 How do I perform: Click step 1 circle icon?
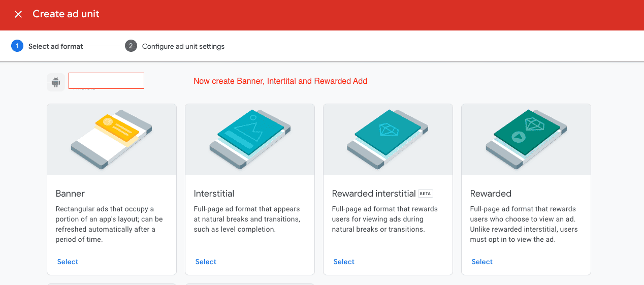click(x=17, y=46)
